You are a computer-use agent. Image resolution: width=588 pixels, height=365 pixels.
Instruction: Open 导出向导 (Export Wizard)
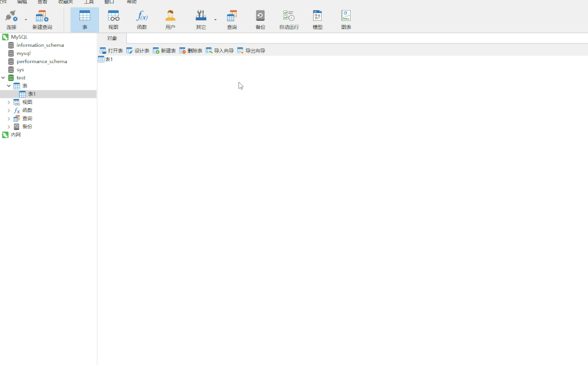[251, 51]
